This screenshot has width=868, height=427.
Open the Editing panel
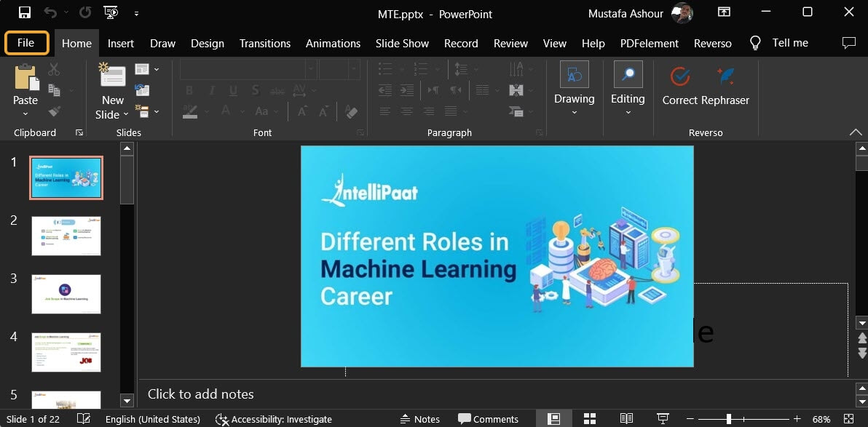point(628,87)
